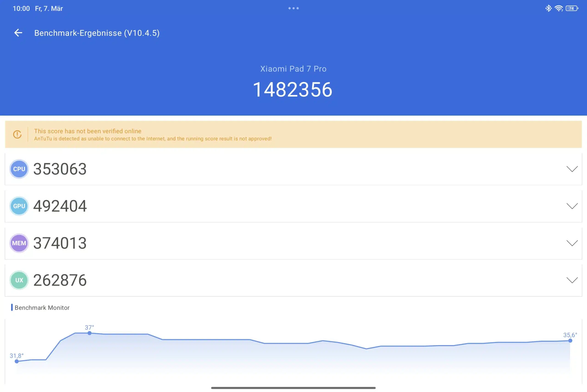587x392 pixels.
Task: Expand the MEM score 374013 details
Action: [x=572, y=243]
